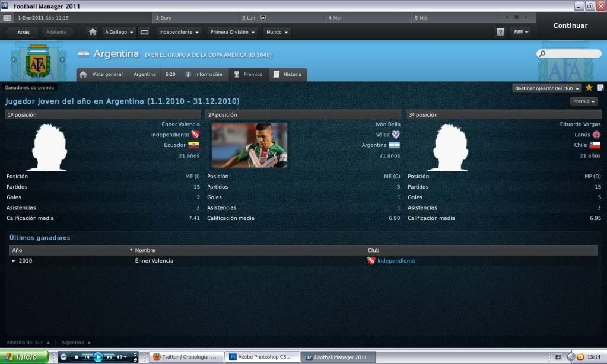
Task: Open Eduardo Vargas's player profile
Action: point(580,124)
